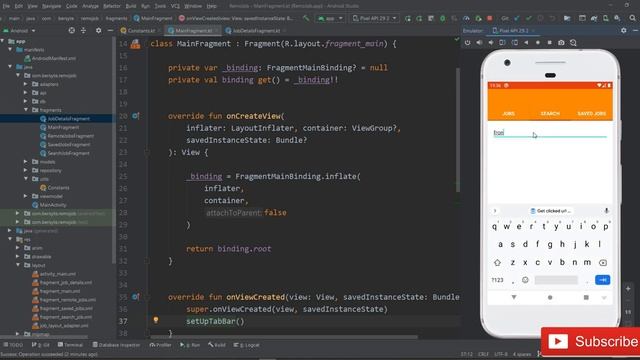Image resolution: width=640 pixels, height=360 pixels.
Task: Click the override gutter icon on line 35
Action: (136, 297)
